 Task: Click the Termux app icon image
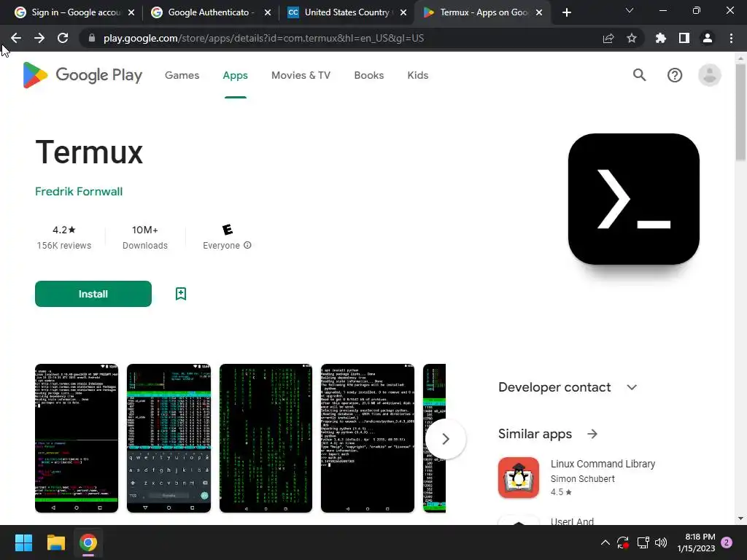click(x=634, y=199)
